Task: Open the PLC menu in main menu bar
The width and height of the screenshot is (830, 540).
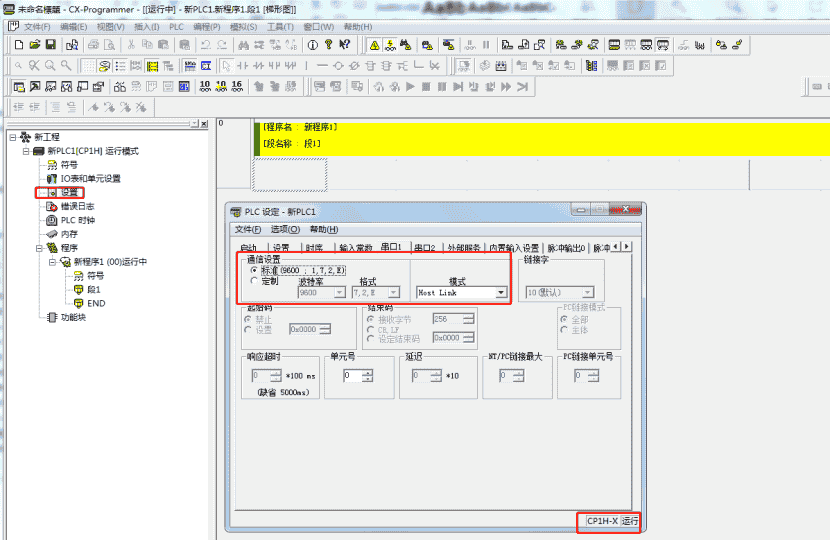Action: (176, 26)
